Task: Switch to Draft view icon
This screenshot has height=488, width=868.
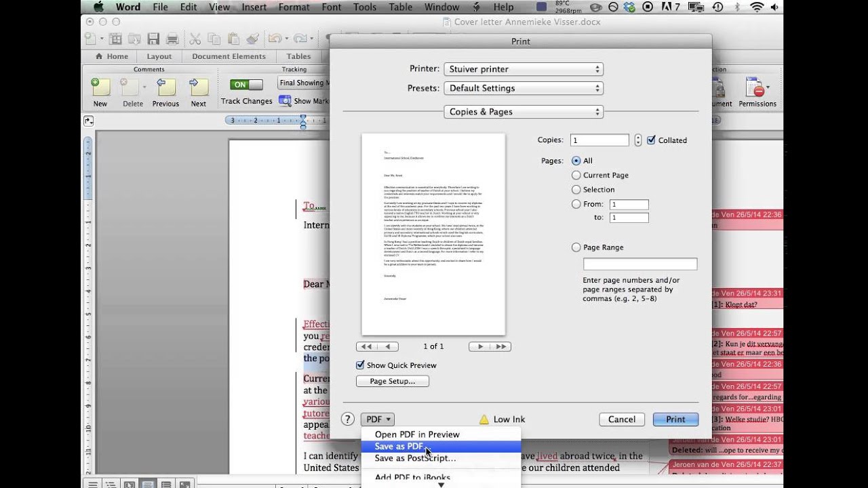Action: point(92,484)
